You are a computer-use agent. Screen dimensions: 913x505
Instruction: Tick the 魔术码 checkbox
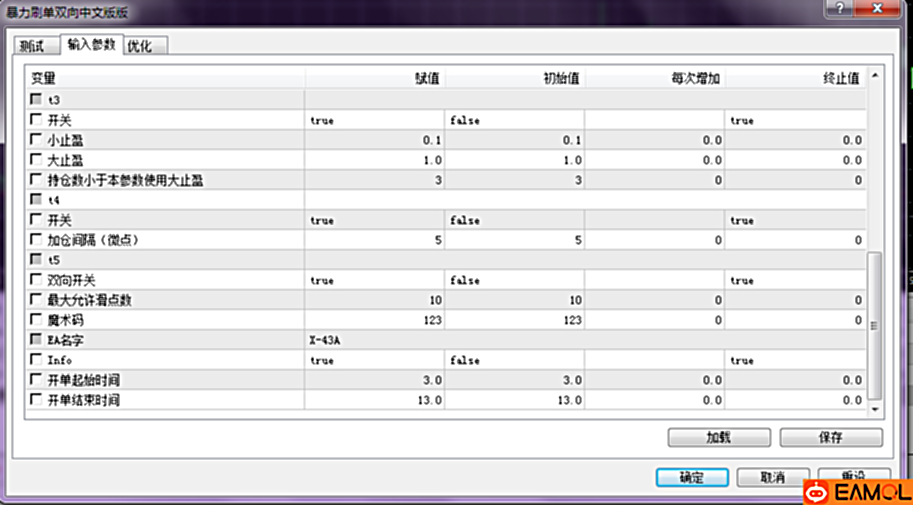coord(37,320)
